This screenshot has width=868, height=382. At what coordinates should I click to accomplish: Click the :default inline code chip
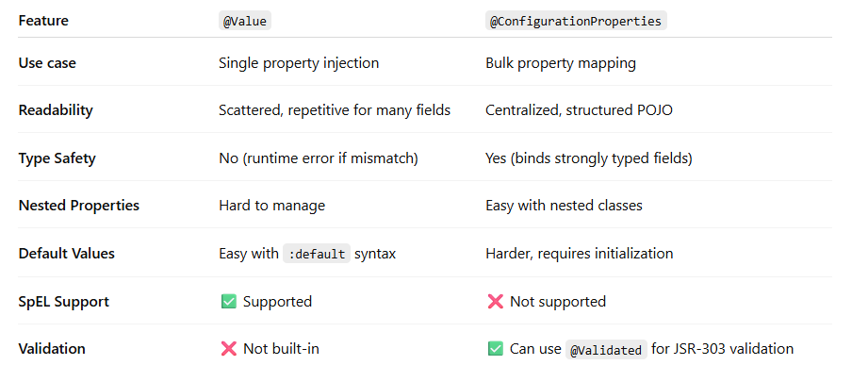pyautogui.click(x=317, y=254)
